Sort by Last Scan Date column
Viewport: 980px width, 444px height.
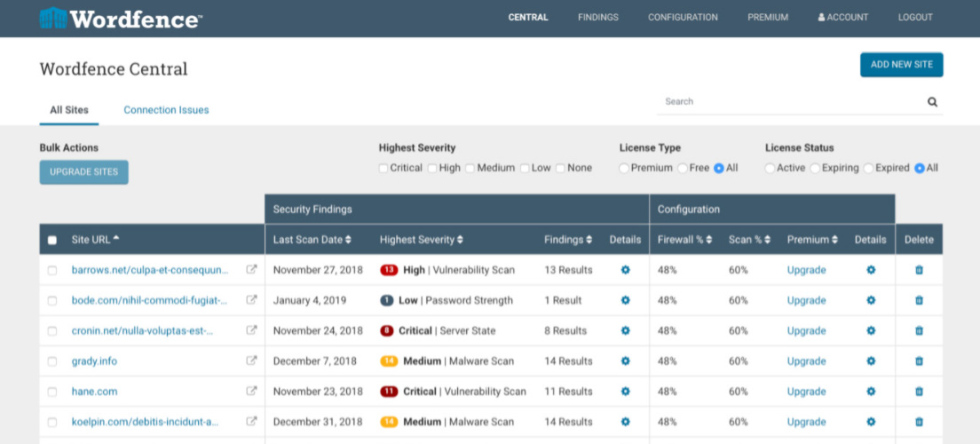[312, 240]
